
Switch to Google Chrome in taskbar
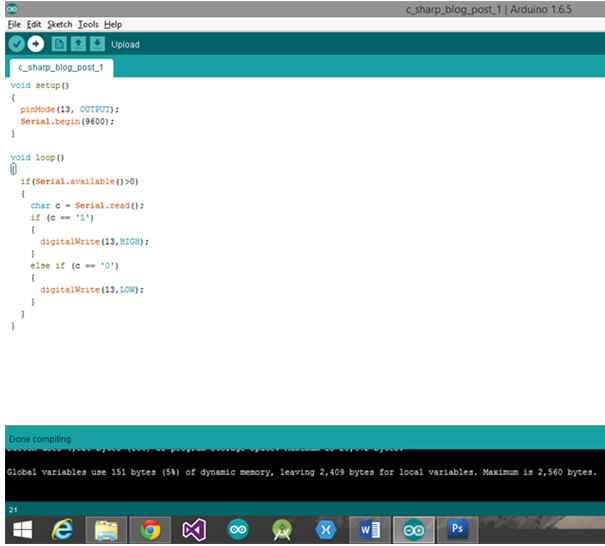tap(150, 530)
